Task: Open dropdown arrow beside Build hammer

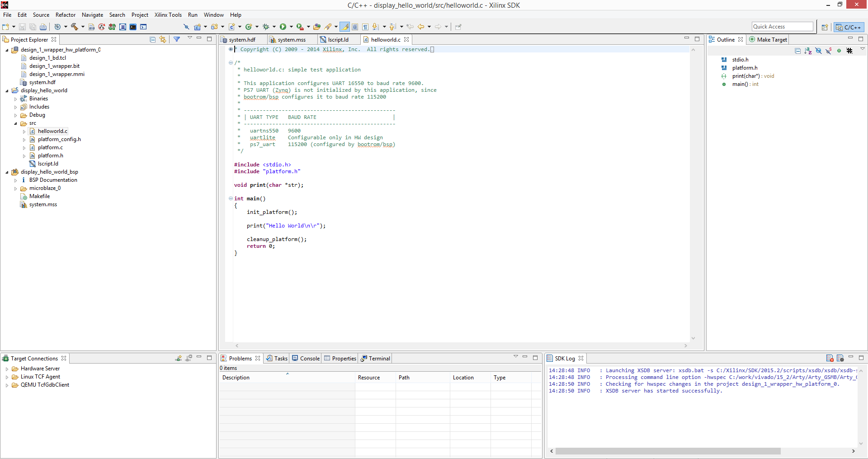Action: [x=83, y=27]
